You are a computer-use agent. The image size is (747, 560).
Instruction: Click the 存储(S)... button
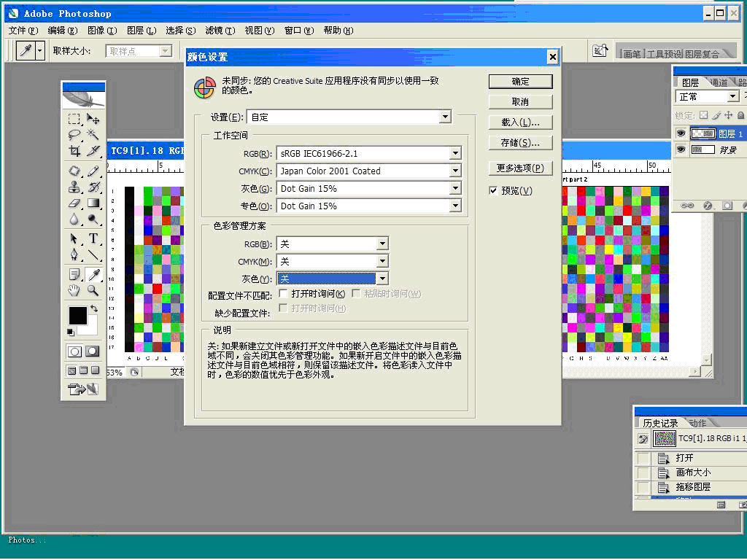[520, 143]
